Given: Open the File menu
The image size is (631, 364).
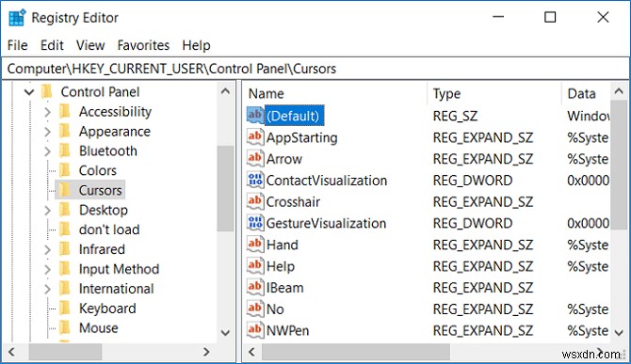Looking at the screenshot, I should click(x=18, y=45).
